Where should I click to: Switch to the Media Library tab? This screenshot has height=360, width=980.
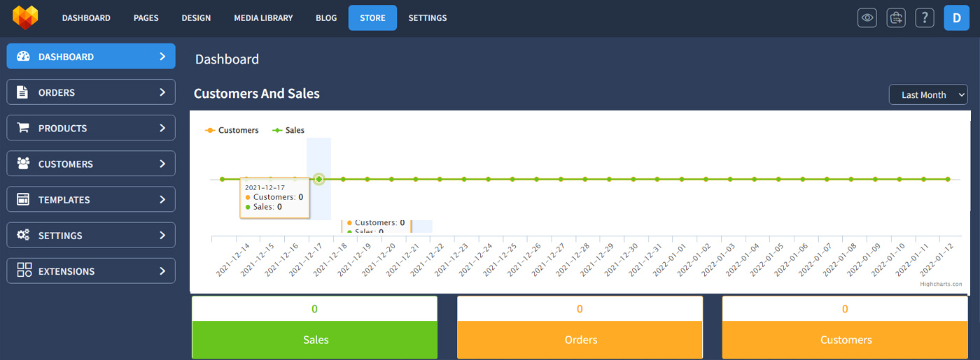[x=263, y=18]
